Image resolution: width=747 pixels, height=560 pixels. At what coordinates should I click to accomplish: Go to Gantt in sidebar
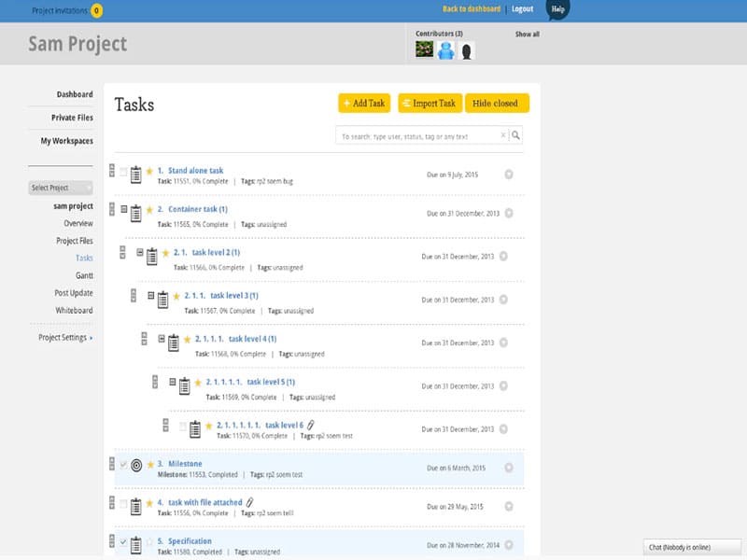(84, 275)
